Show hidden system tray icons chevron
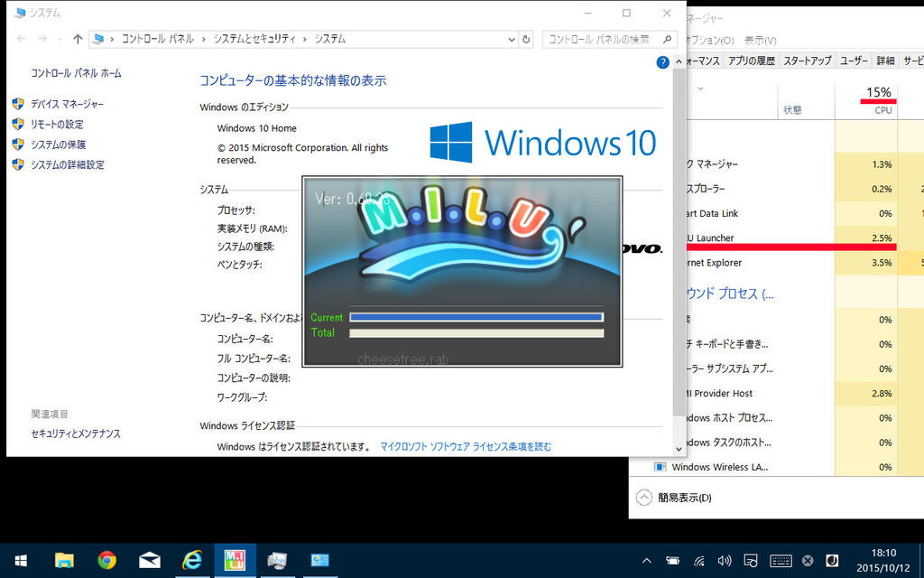Image resolution: width=924 pixels, height=578 pixels. point(646,561)
